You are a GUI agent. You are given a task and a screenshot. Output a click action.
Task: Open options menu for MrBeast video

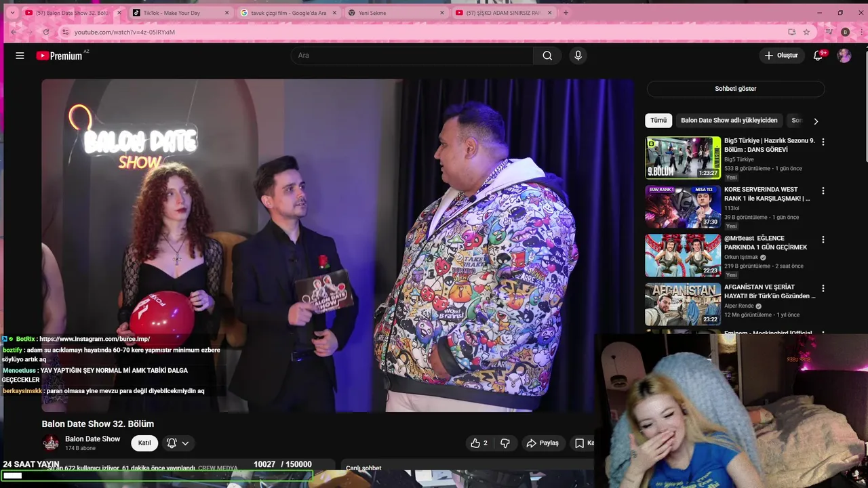[823, 240]
